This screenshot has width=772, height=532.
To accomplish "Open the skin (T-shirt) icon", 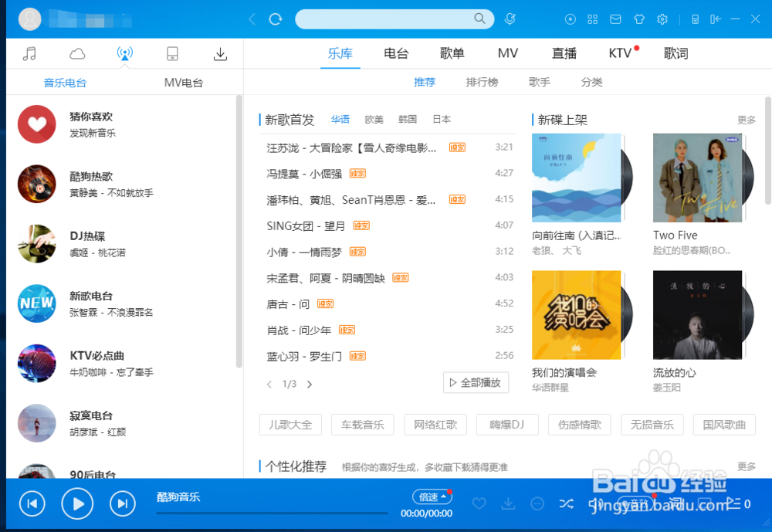I will (639, 19).
